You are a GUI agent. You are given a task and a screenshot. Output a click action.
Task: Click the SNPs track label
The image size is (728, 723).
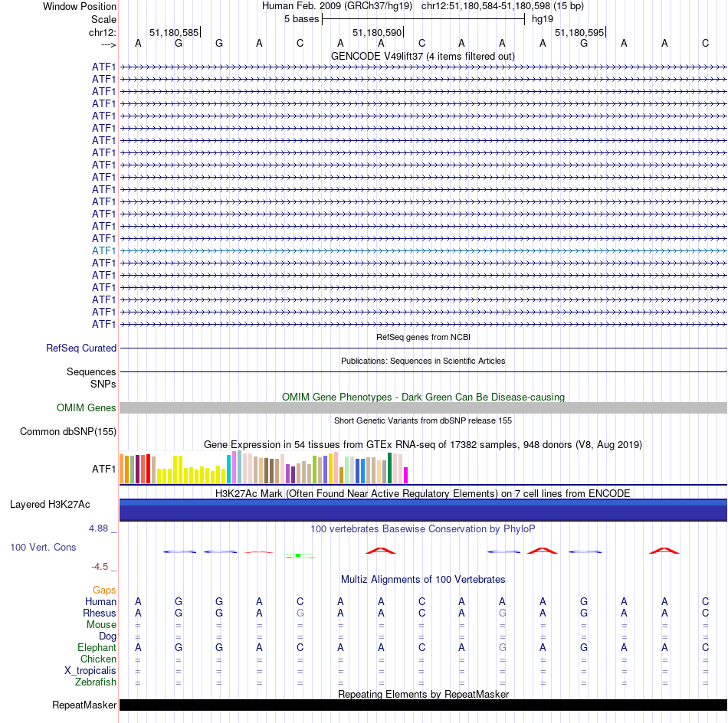click(x=103, y=384)
